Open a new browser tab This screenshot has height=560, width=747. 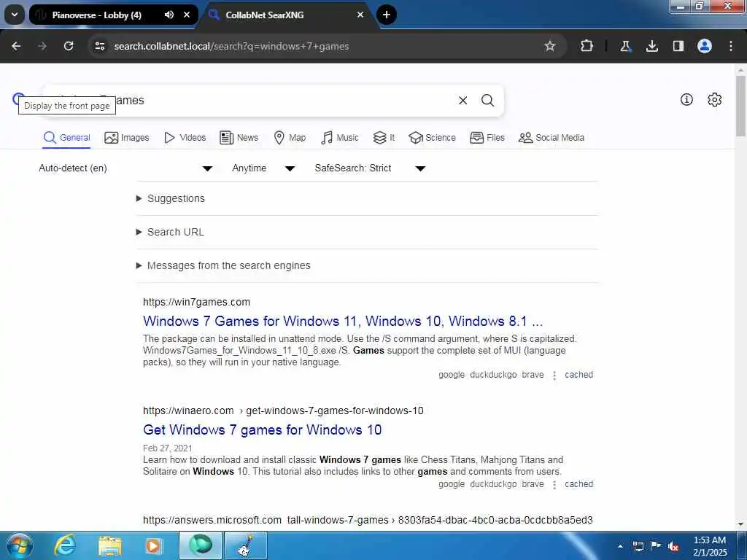tap(387, 15)
